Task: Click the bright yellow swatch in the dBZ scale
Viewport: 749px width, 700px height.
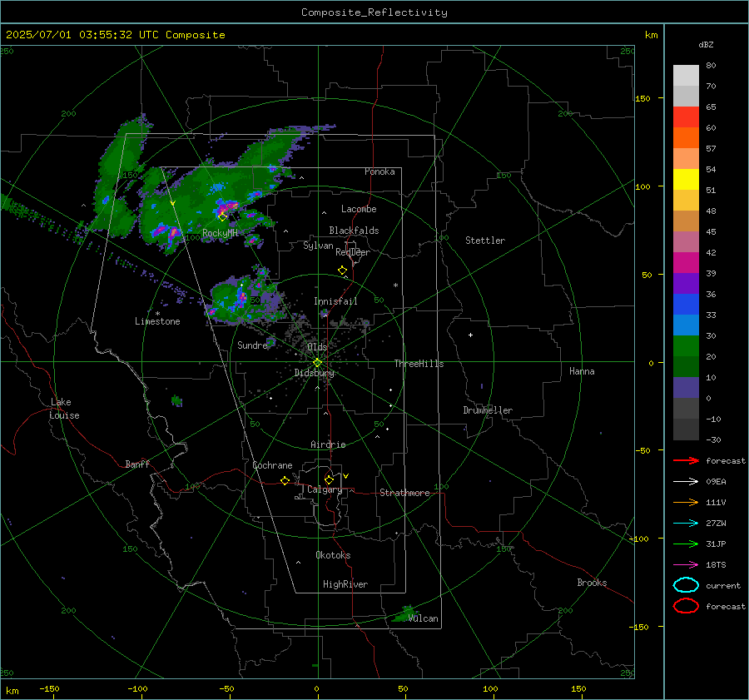Action: [x=686, y=180]
